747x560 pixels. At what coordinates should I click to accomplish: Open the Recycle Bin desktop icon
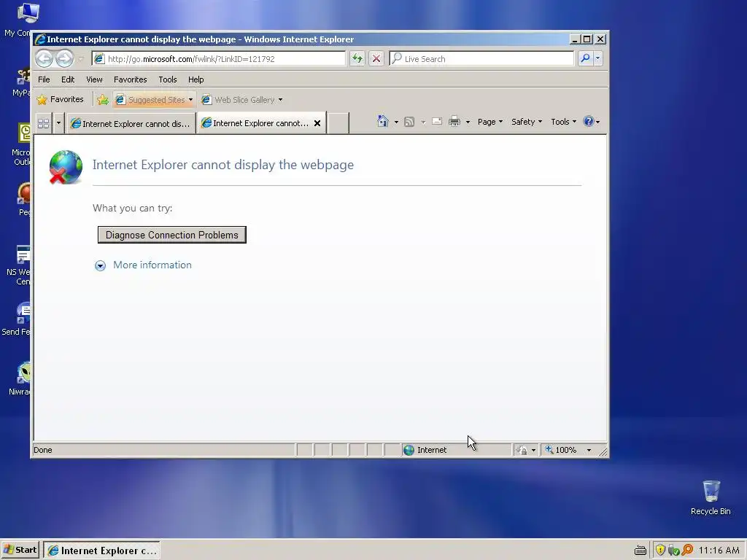(711, 497)
